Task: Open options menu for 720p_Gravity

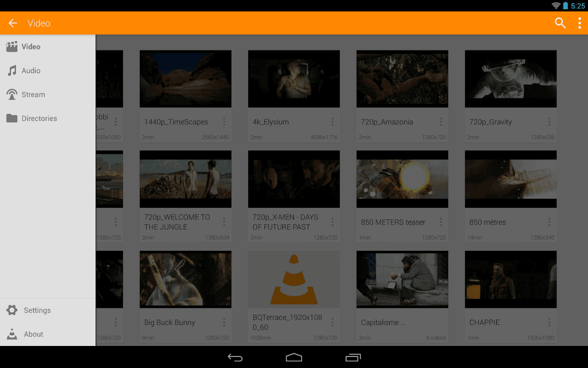Action: [549, 122]
